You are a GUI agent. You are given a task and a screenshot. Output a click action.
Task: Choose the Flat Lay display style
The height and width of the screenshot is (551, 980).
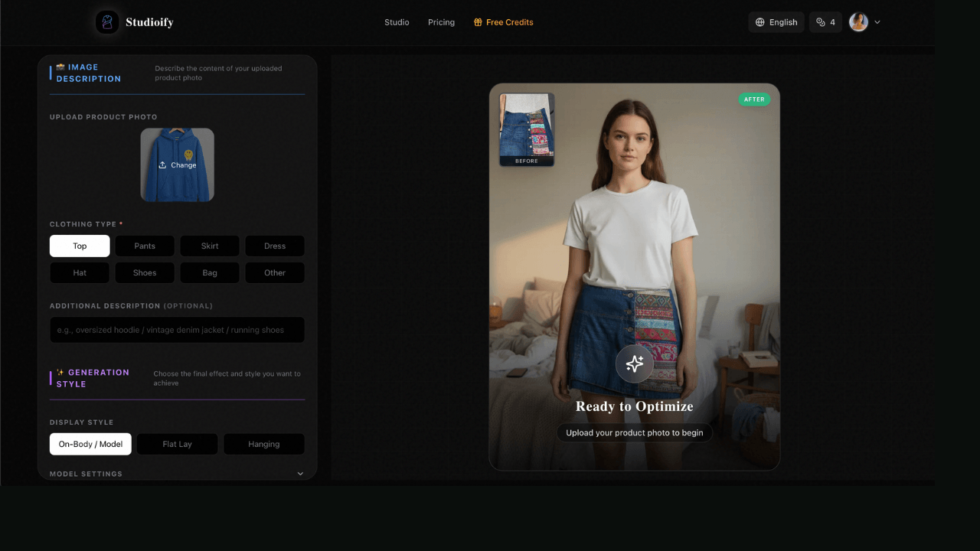tap(177, 444)
